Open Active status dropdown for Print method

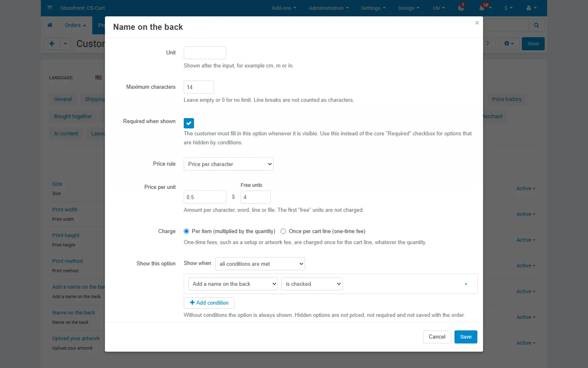tap(526, 266)
